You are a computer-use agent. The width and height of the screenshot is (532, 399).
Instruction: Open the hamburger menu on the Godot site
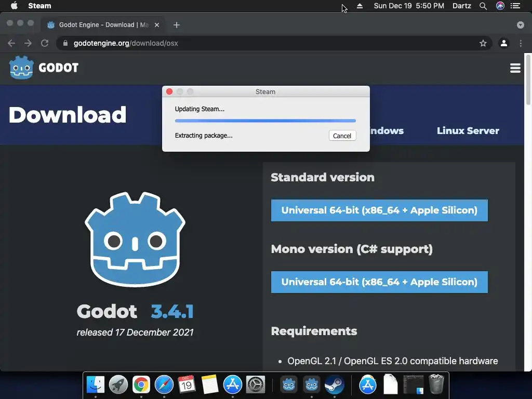pyautogui.click(x=515, y=68)
